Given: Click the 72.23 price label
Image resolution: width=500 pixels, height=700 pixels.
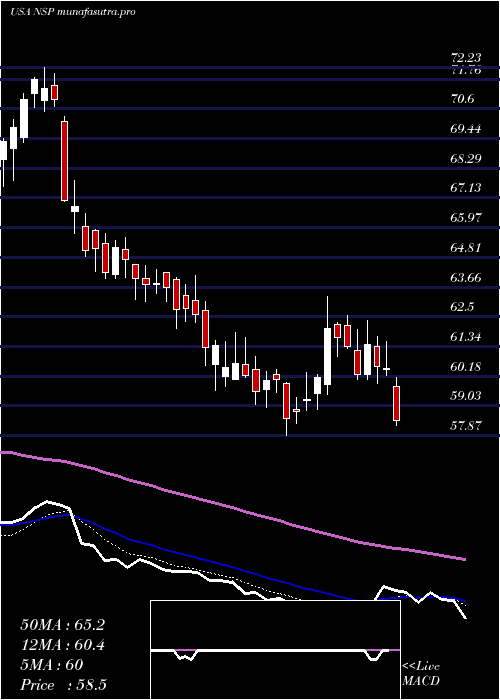Looking at the screenshot, I should pos(466,58).
